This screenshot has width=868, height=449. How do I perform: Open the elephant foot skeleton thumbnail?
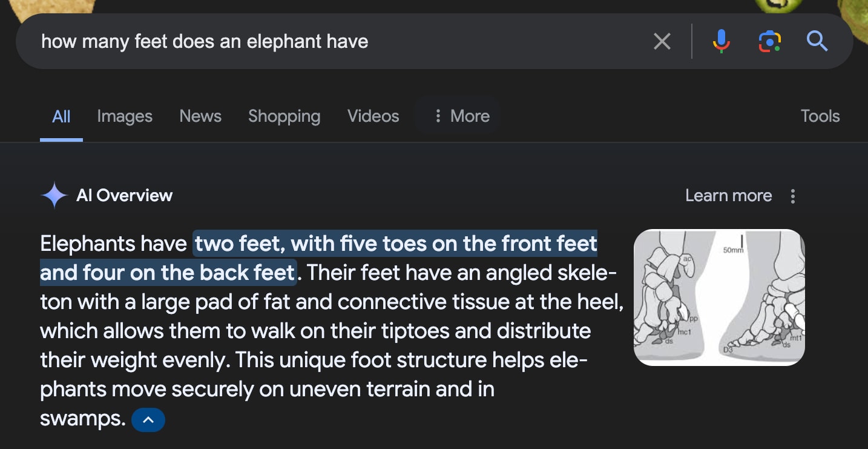719,298
